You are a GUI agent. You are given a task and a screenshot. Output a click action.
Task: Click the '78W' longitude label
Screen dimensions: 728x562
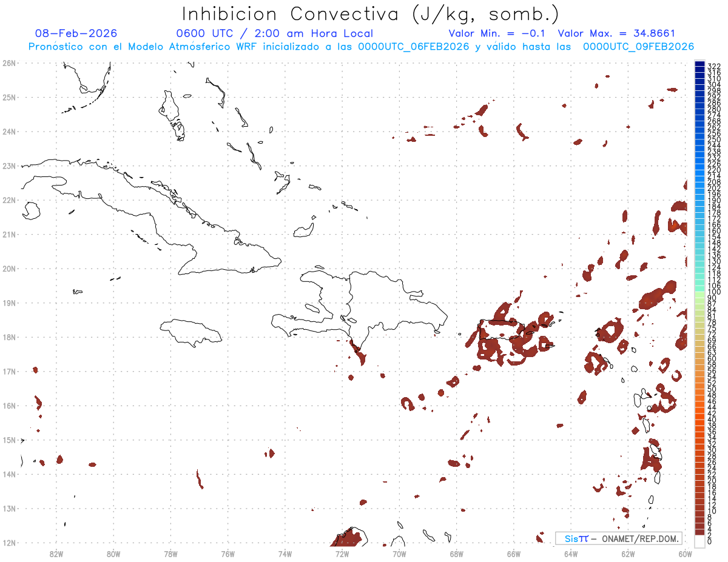[x=170, y=553]
